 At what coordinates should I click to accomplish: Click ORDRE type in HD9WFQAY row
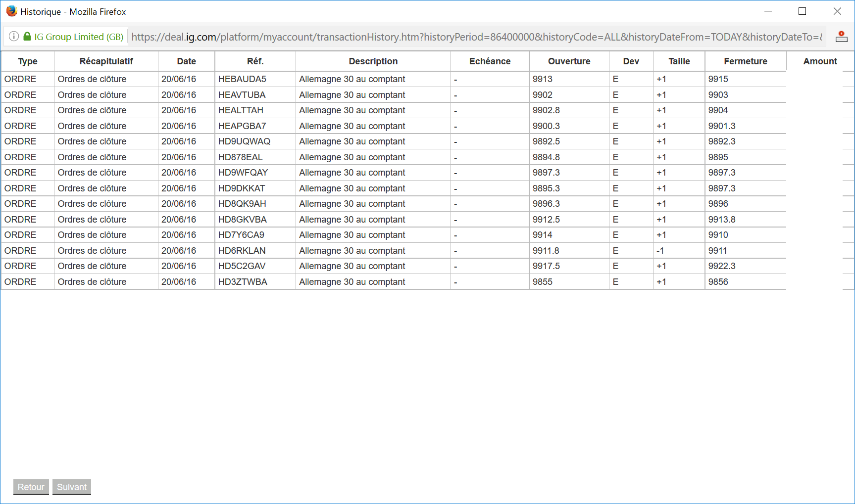click(x=20, y=173)
